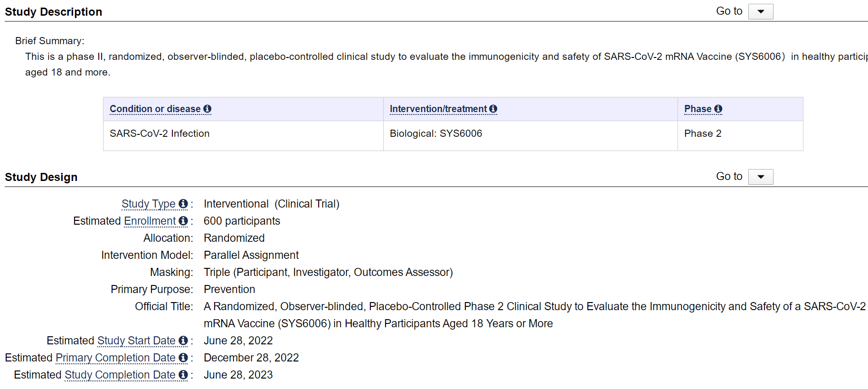868x389 pixels.
Task: Click the SARS-CoV-2 Infection table cell
Action: click(x=160, y=133)
